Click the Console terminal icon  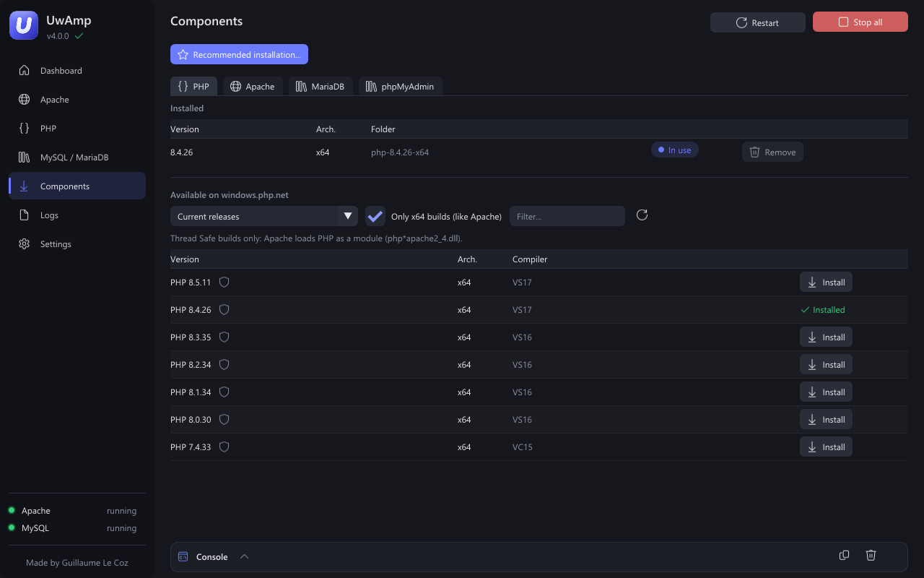[183, 557]
